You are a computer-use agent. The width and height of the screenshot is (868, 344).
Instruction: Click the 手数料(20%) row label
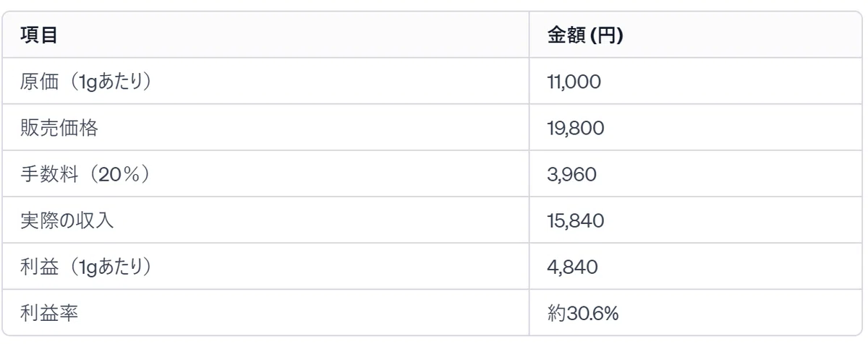tap(85, 174)
